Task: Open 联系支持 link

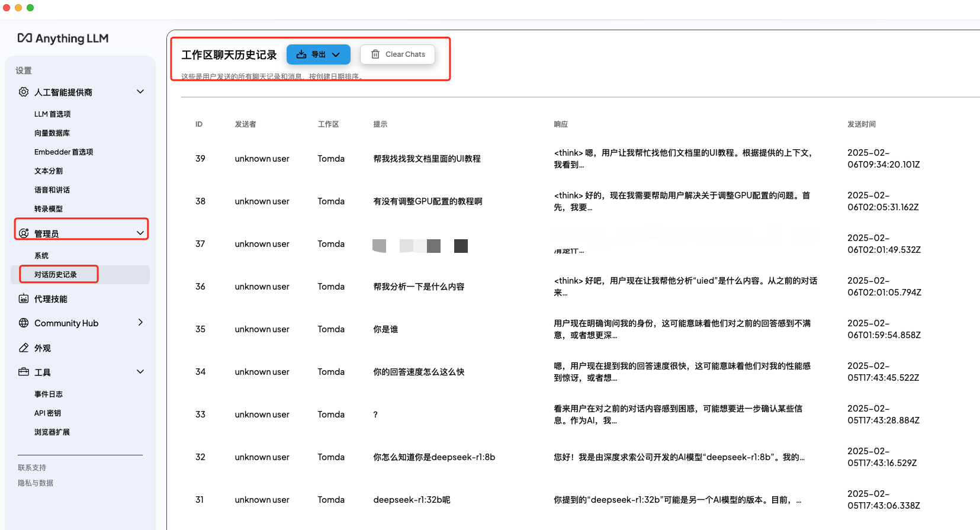Action: (x=32, y=467)
